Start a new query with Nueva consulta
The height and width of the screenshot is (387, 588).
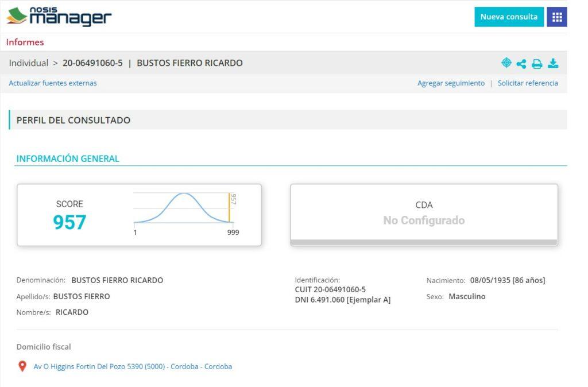pyautogui.click(x=509, y=17)
